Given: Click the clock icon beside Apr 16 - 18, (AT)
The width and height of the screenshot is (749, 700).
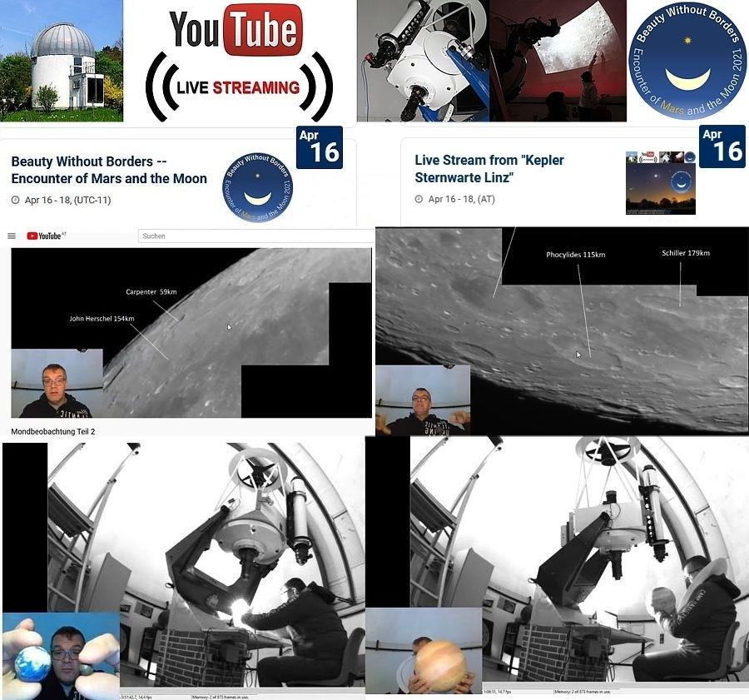Looking at the screenshot, I should pyautogui.click(x=419, y=200).
